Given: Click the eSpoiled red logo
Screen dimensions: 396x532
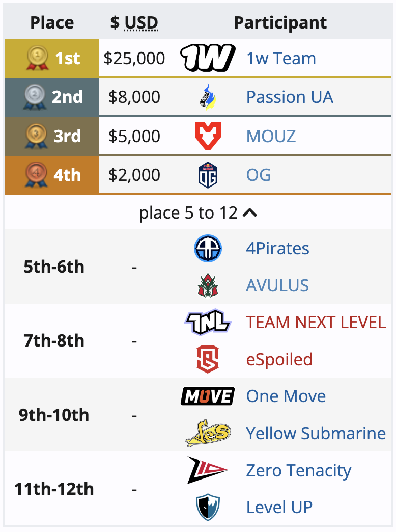Looking at the screenshot, I should click(208, 359).
